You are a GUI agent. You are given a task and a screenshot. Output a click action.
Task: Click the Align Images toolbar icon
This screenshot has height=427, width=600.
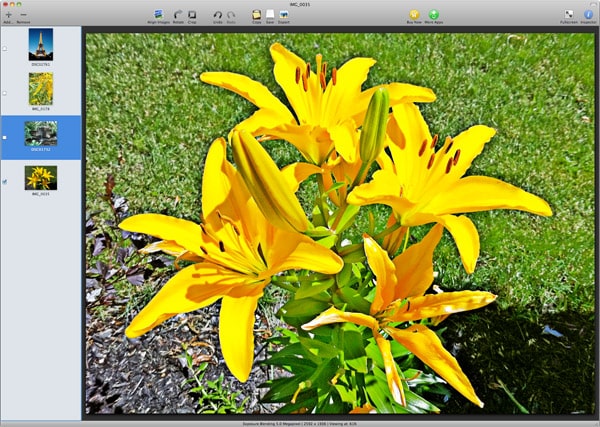point(159,14)
